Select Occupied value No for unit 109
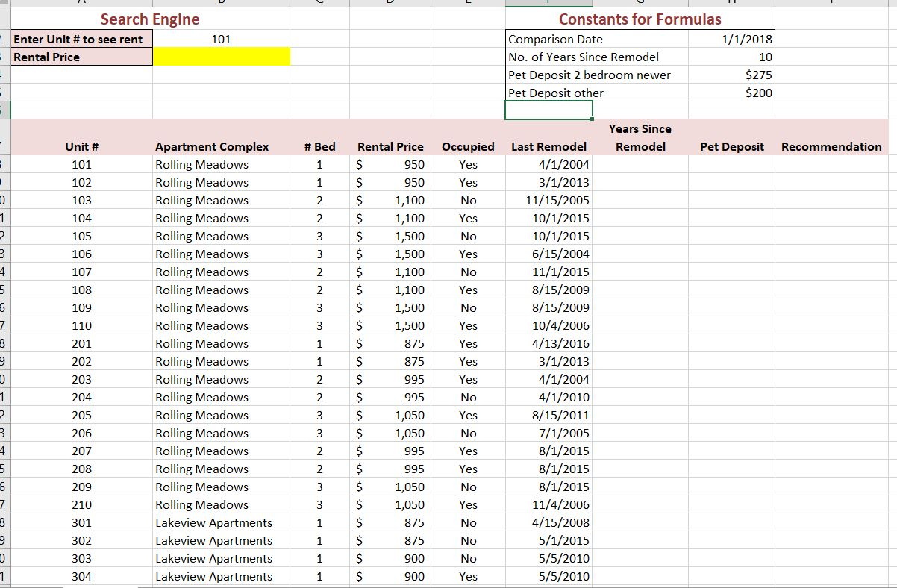The image size is (897, 588). coord(468,307)
